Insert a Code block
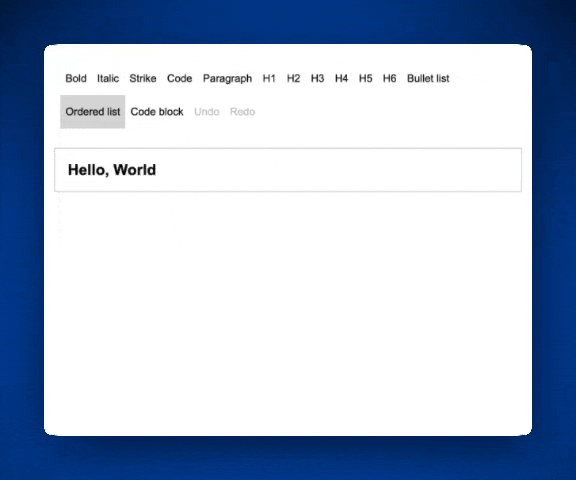The height and width of the screenshot is (480, 576). (157, 112)
